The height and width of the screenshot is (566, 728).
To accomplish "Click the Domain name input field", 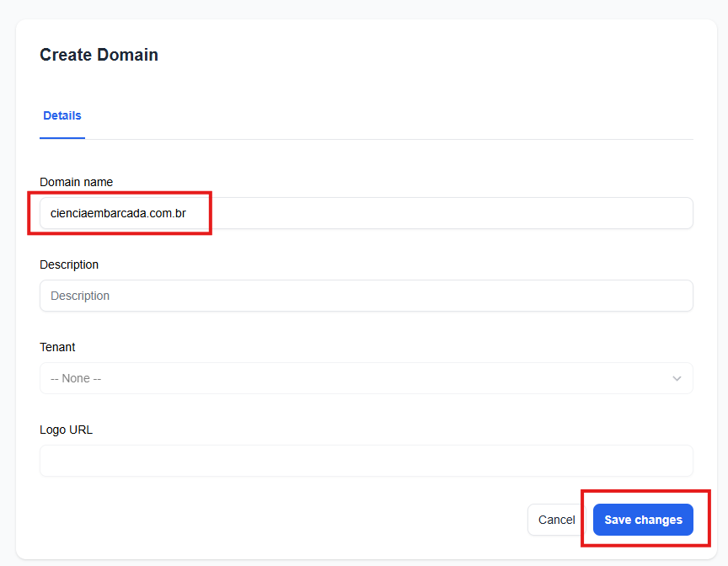I will click(366, 213).
